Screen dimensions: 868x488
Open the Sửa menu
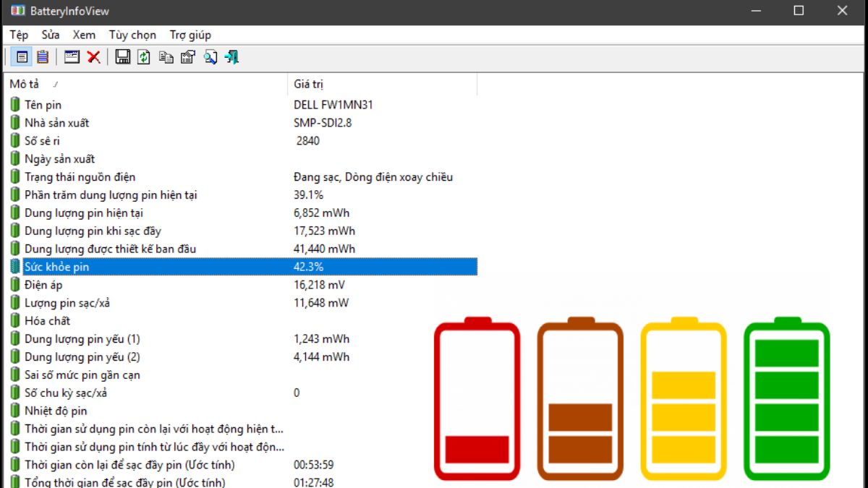click(50, 35)
